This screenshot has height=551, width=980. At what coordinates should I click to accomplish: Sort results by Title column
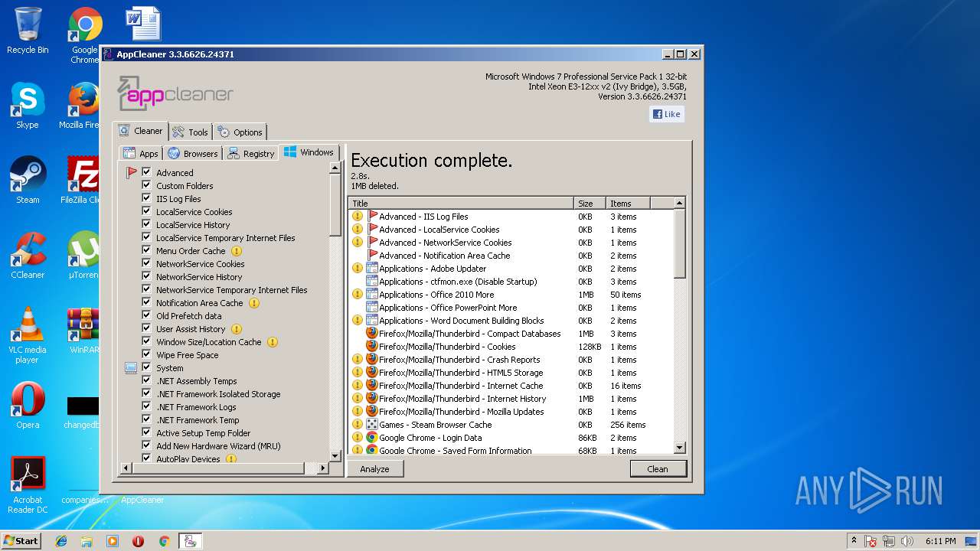click(x=461, y=203)
